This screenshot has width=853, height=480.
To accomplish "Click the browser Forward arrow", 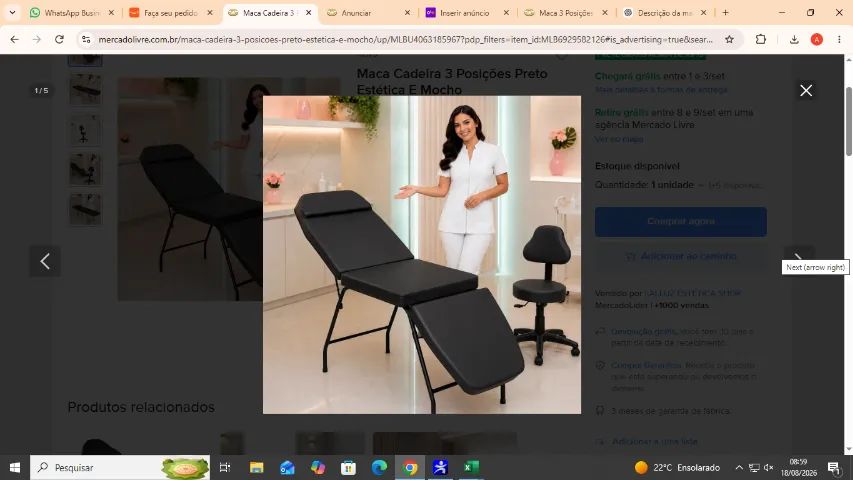I will (36, 39).
